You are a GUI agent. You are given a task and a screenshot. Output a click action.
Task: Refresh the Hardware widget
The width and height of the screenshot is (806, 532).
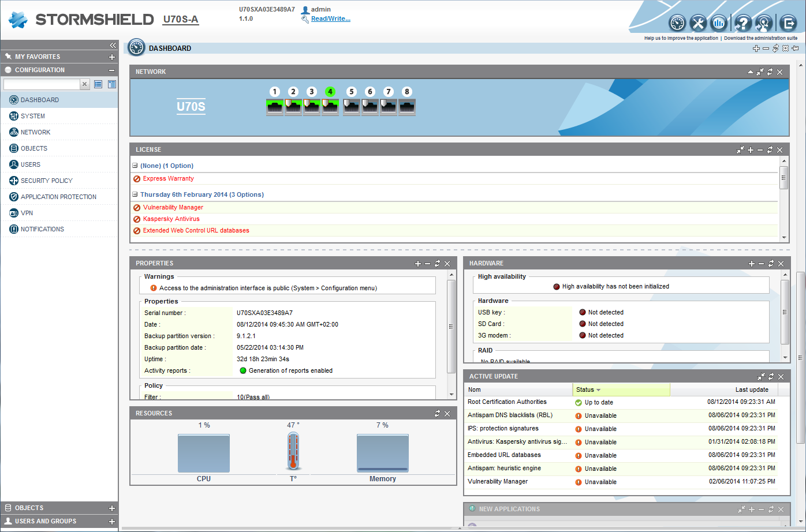click(771, 264)
